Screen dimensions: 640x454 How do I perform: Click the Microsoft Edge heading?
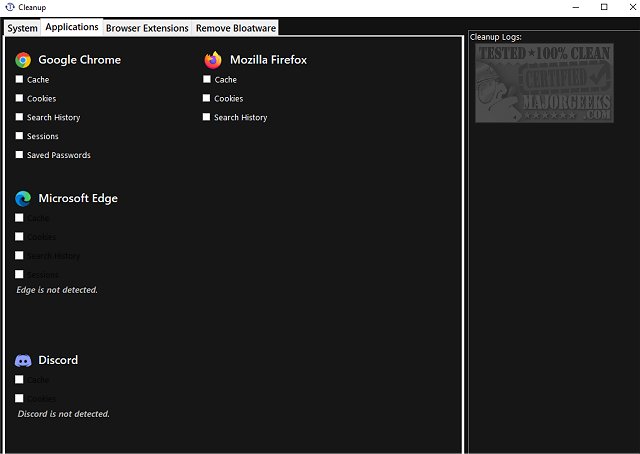tap(78, 198)
